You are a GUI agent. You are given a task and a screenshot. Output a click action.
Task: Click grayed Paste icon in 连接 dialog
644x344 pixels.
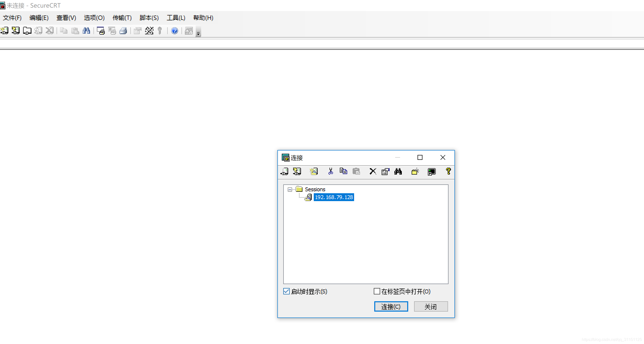356,171
